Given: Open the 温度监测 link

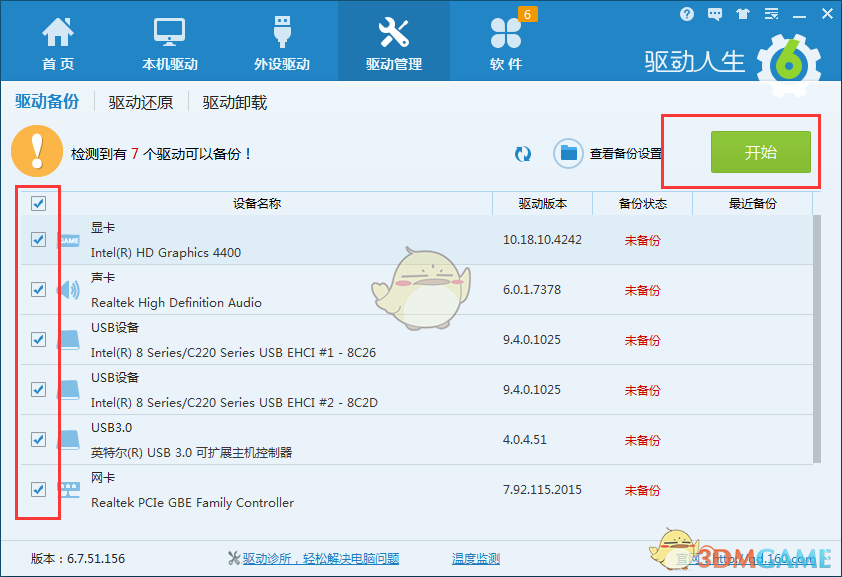Looking at the screenshot, I should (476, 559).
